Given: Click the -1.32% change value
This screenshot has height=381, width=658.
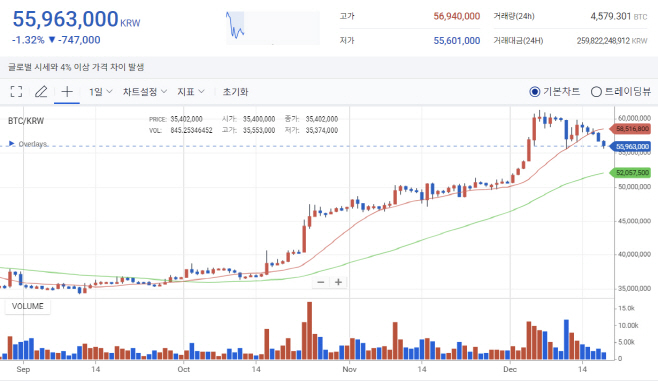Looking at the screenshot, I should (28, 40).
